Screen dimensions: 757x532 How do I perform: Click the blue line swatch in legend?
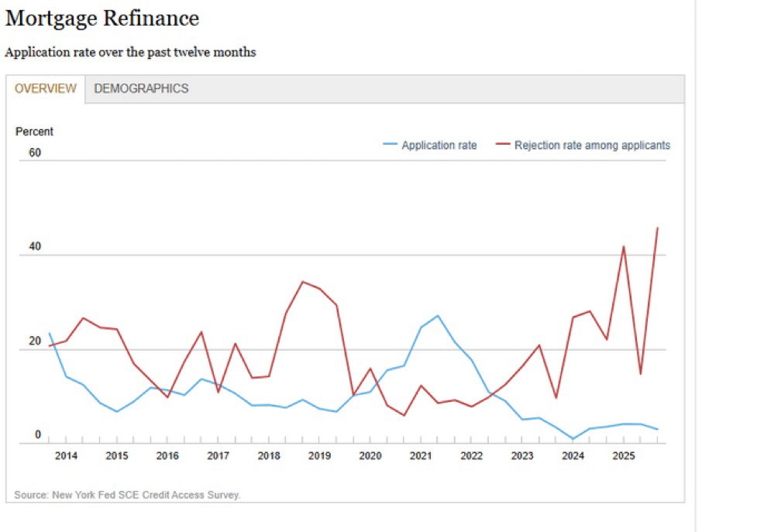[391, 145]
